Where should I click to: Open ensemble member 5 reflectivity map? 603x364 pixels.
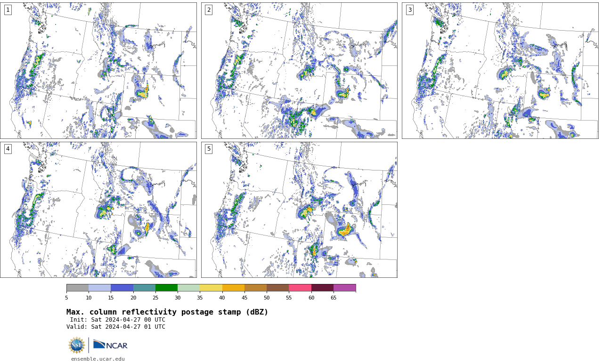click(x=299, y=210)
